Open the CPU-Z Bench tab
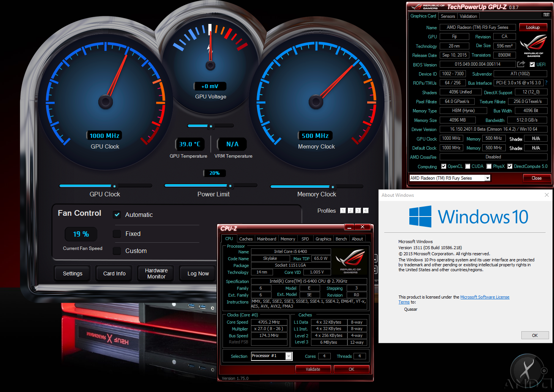The width and height of the screenshot is (554, 392). click(341, 239)
